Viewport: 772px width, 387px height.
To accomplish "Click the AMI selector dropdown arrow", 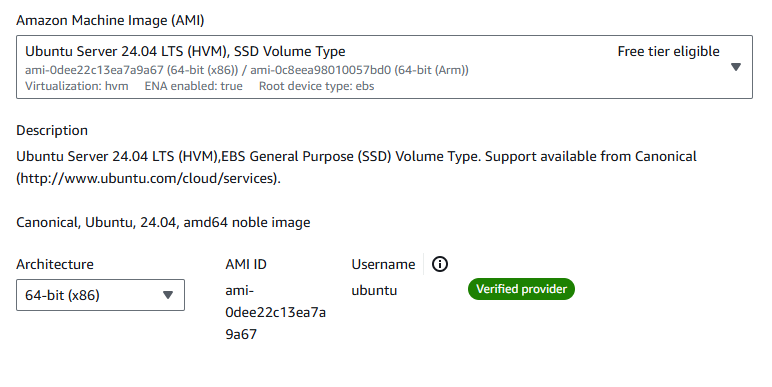I will tap(736, 67).
